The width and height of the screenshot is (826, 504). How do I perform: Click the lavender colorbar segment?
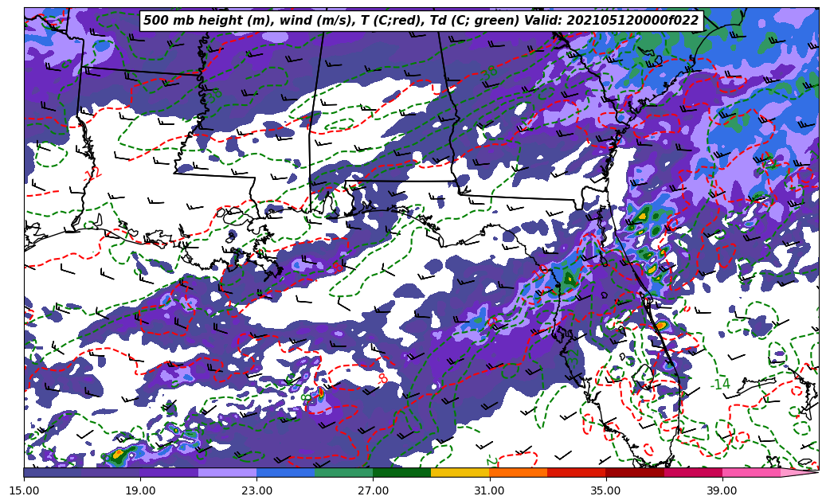[x=227, y=473]
